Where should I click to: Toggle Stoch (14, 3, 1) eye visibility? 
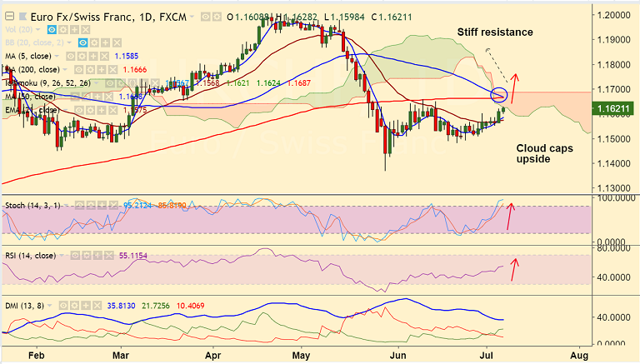click(79, 205)
